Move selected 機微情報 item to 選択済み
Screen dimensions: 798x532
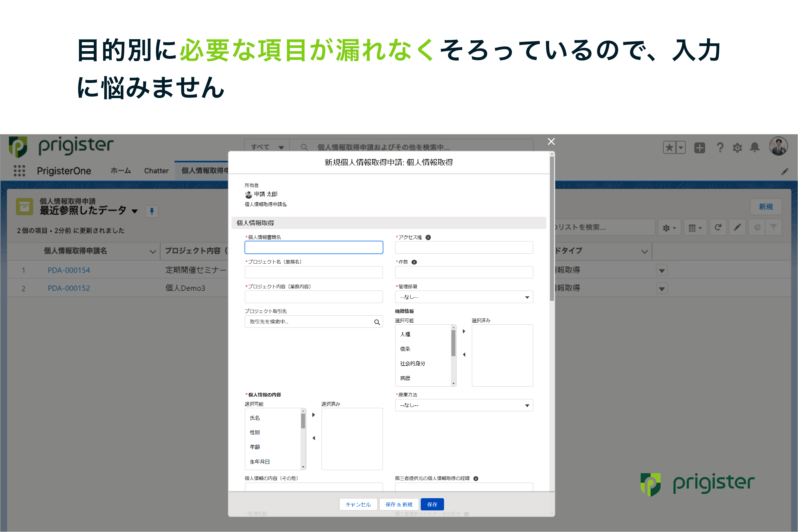pos(464,331)
